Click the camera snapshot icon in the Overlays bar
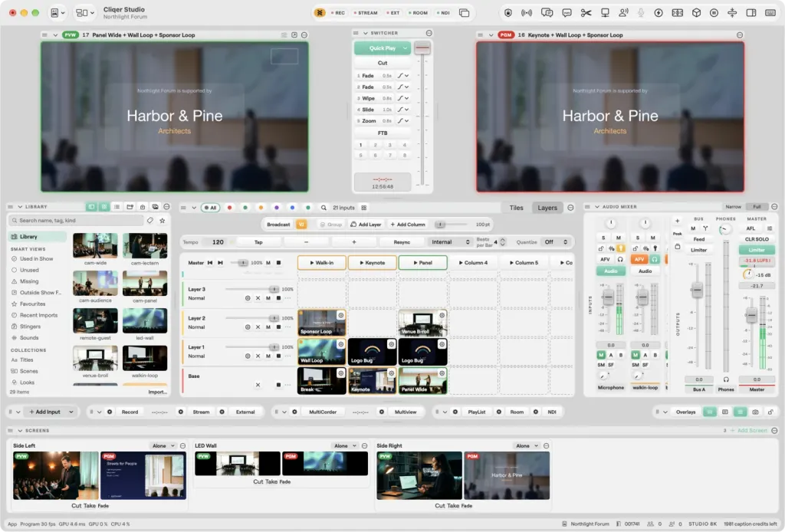This screenshot has height=532, width=785. 755,412
